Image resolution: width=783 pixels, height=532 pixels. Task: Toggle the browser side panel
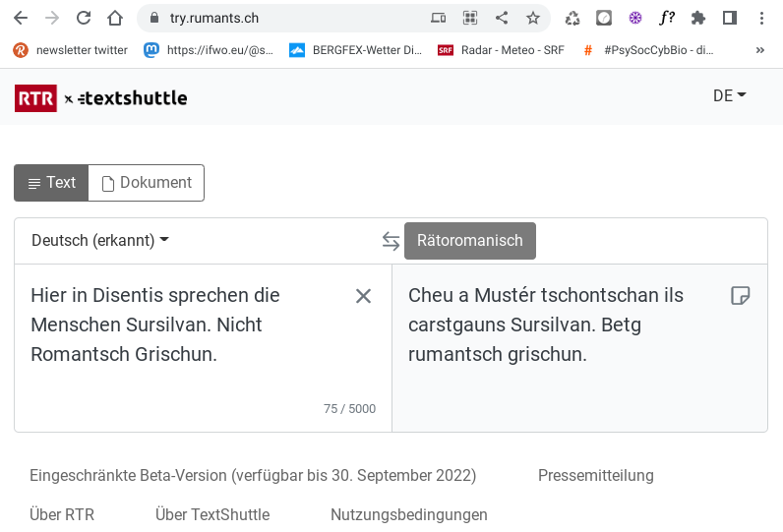coord(729,18)
